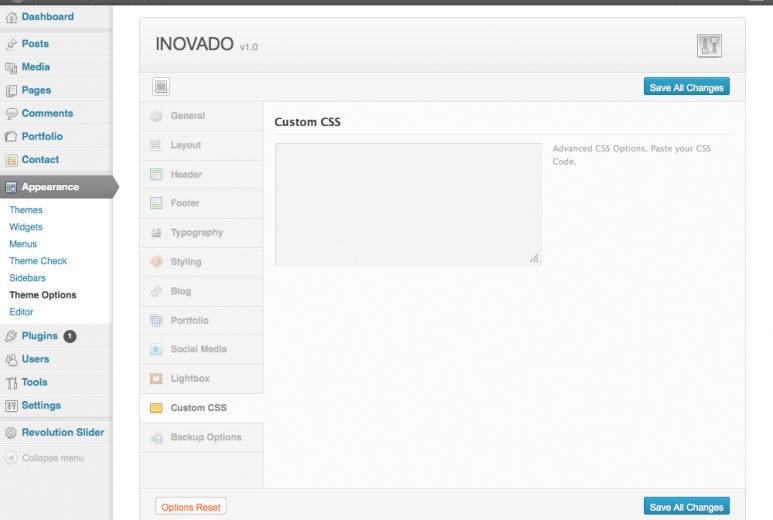Click the Footer tab icon
Screen dimensions: 773x520
pos(156,203)
